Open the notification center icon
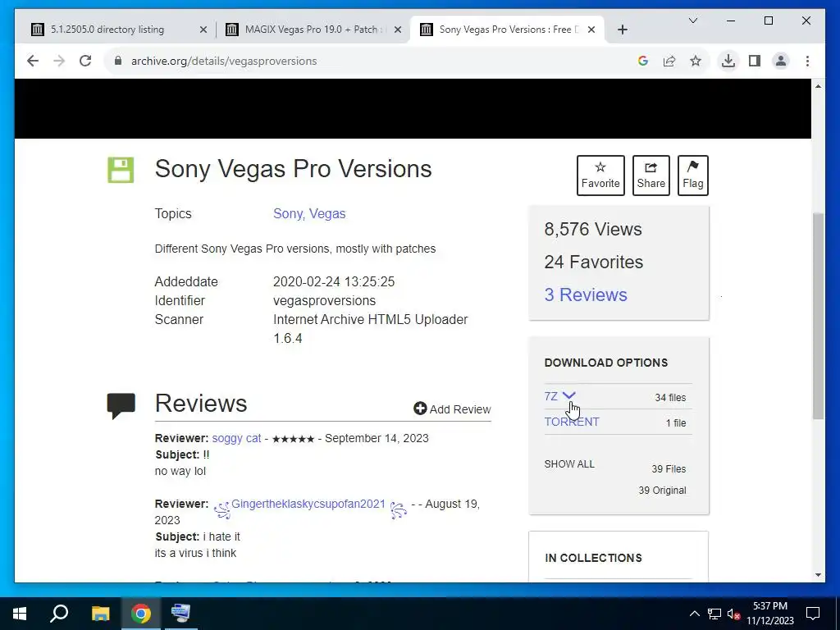 (x=813, y=614)
